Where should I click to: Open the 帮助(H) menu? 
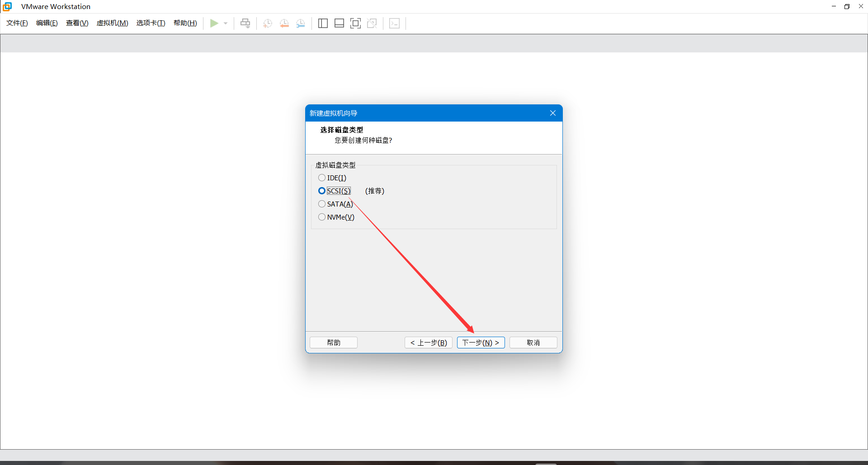coord(185,23)
